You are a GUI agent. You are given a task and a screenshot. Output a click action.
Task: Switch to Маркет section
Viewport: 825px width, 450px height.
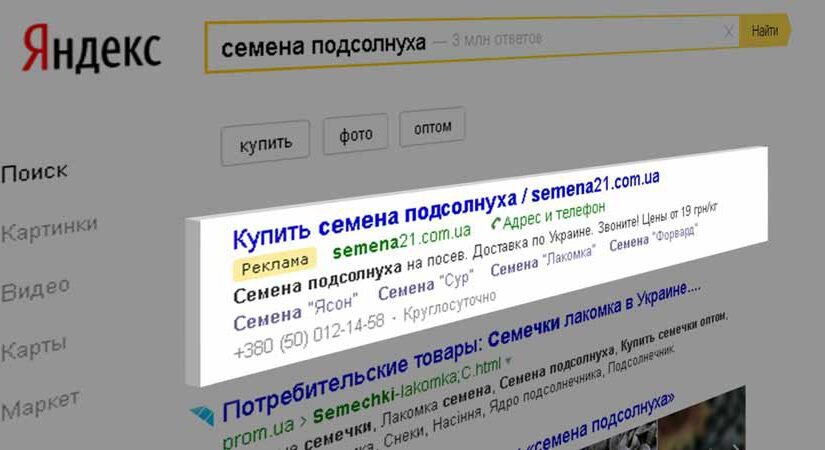click(41, 405)
